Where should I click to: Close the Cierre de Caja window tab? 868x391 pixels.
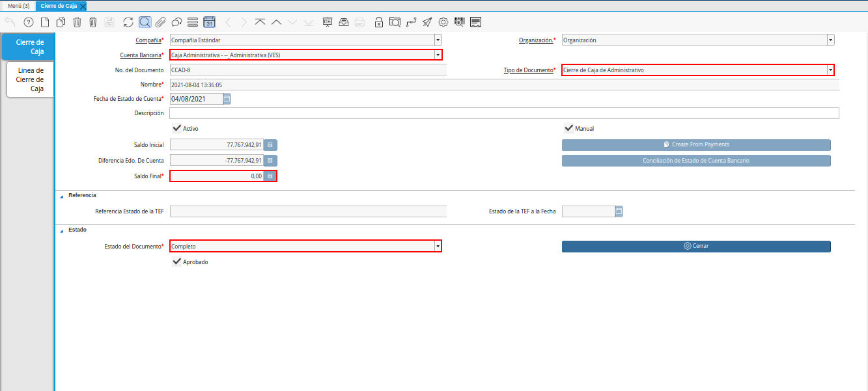[x=83, y=6]
